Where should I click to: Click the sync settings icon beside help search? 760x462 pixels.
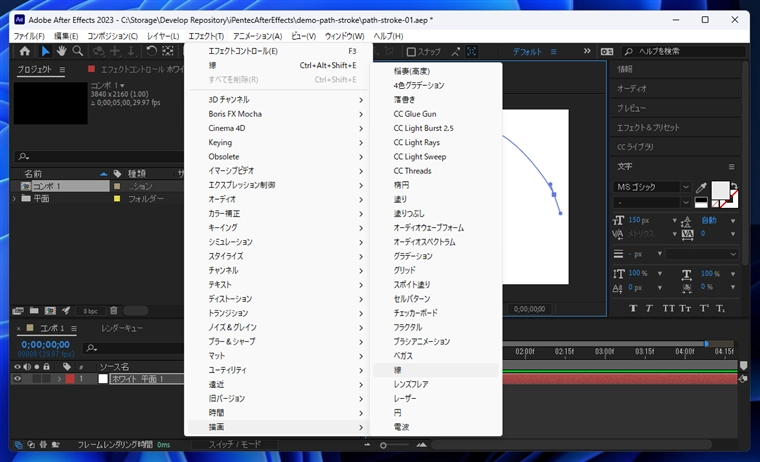(x=607, y=51)
